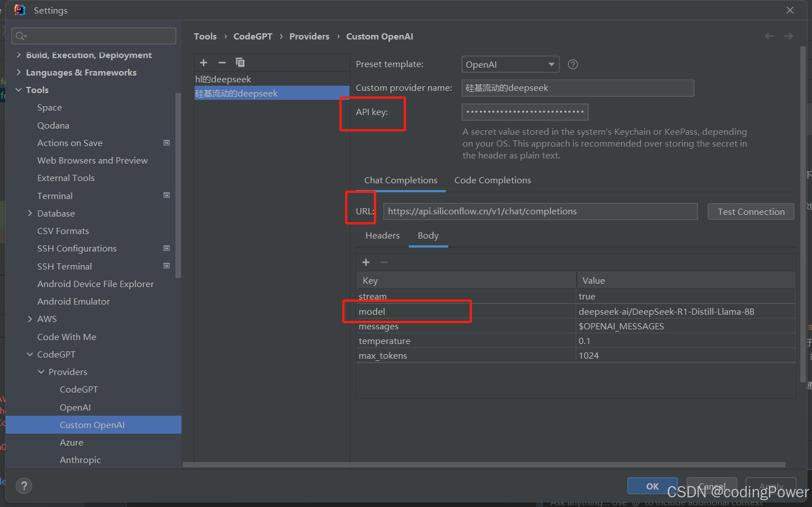Viewport: 812px width, 507px height.
Task: Select the 硅基流动的deepseek provider entry
Action: pos(272,93)
